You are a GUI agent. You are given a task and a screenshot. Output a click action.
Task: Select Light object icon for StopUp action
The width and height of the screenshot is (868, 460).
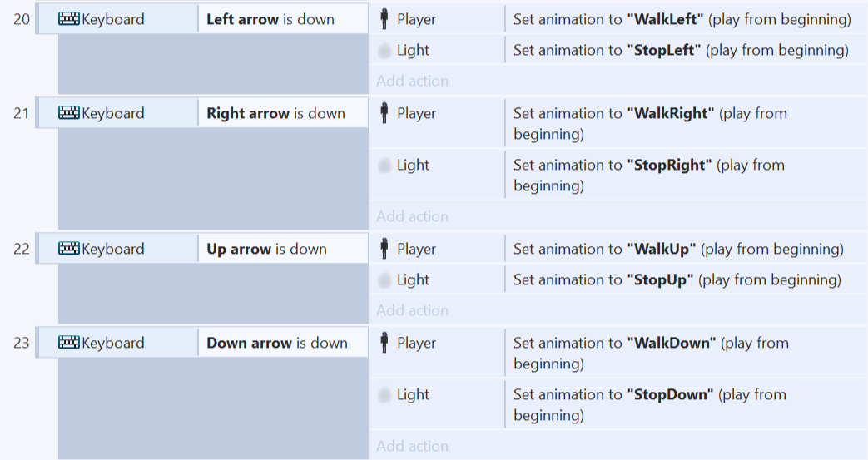pyautogui.click(x=384, y=280)
